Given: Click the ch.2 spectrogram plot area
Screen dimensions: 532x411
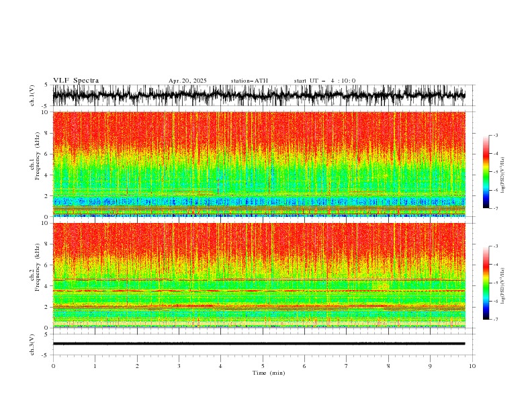Looking at the screenshot, I should [259, 275].
